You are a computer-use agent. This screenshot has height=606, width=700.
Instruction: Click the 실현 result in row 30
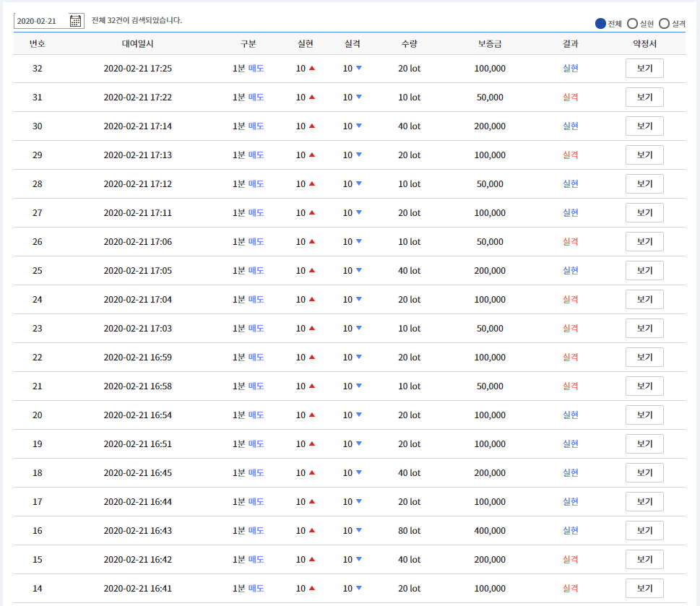point(571,126)
